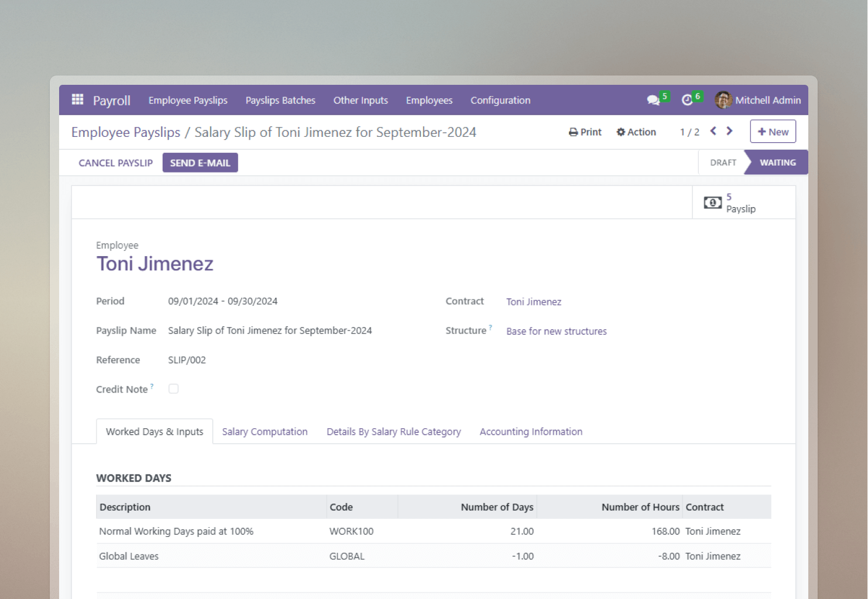
Task: Switch to Details By Salary Rule Category tab
Action: coord(394,432)
